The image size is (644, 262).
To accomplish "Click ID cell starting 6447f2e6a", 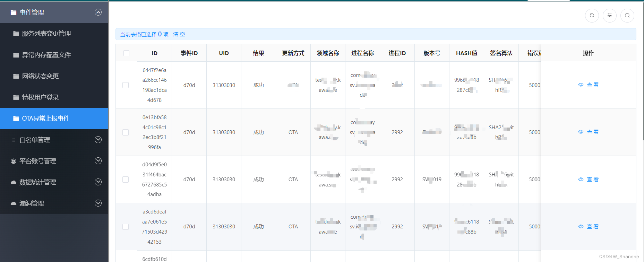I will tap(155, 85).
